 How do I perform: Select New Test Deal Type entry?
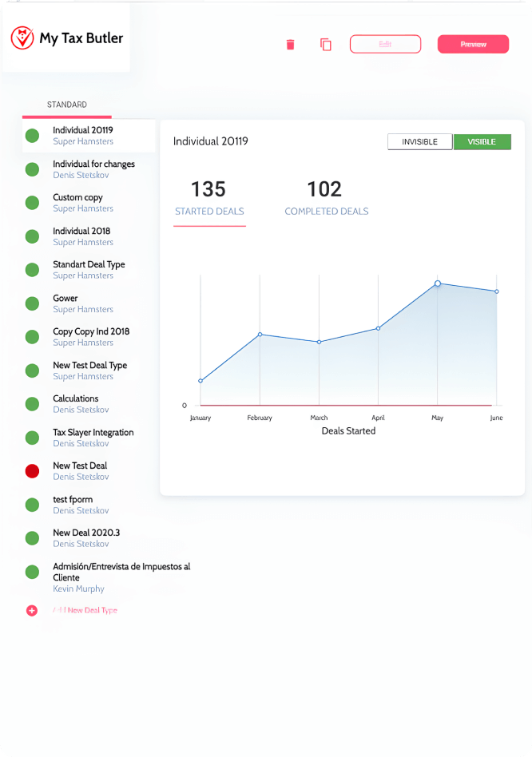pos(89,371)
